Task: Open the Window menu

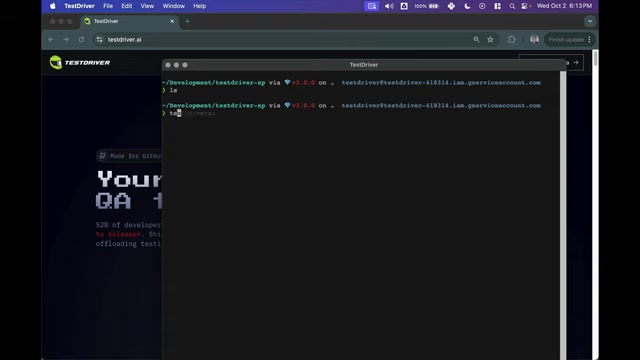Action: pyautogui.click(x=173, y=6)
